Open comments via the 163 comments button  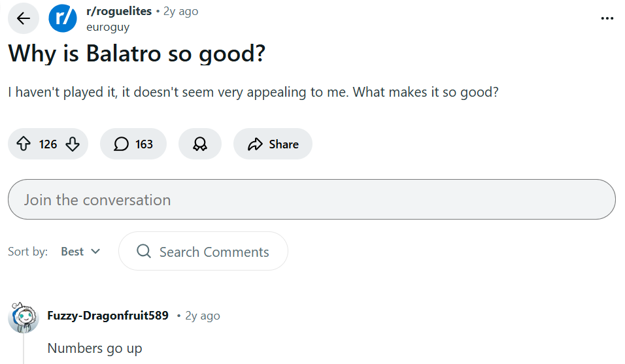click(x=133, y=144)
